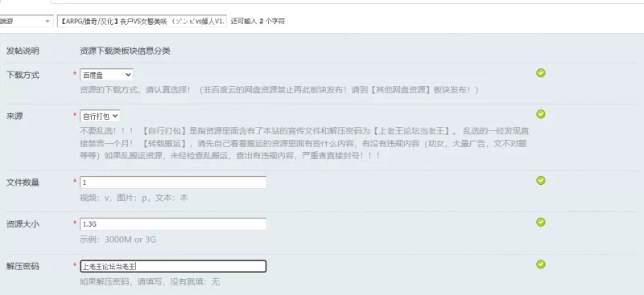Click the hint text 视频：v，图片：p，文本：本
This screenshot has height=295, width=644.
pyautogui.click(x=134, y=198)
